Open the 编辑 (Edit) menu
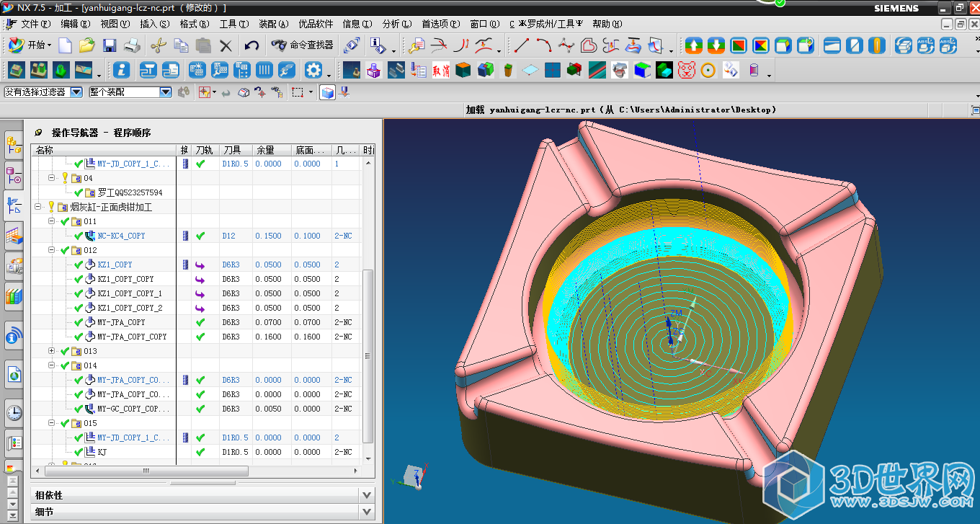The width and height of the screenshot is (980, 524). pos(75,24)
